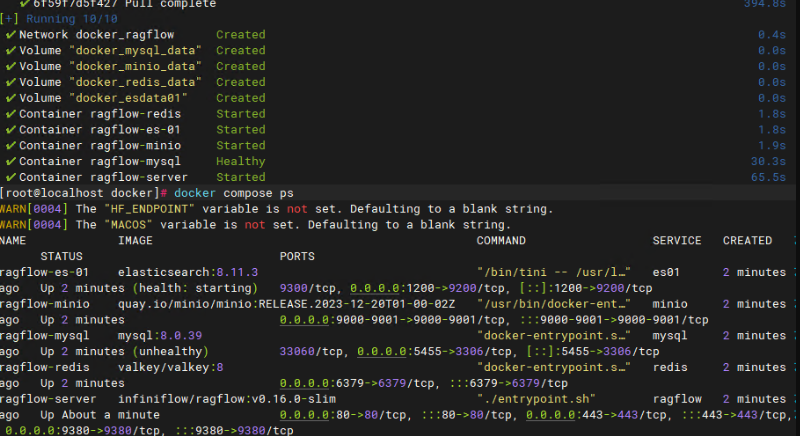Click the "30.3s" duration value
This screenshot has height=436, width=800.
click(x=768, y=161)
